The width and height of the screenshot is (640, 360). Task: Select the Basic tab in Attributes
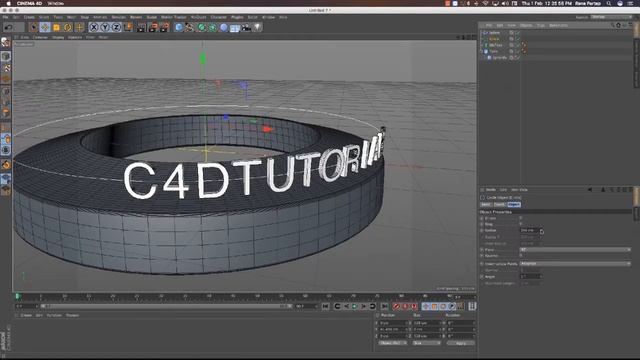tap(486, 204)
